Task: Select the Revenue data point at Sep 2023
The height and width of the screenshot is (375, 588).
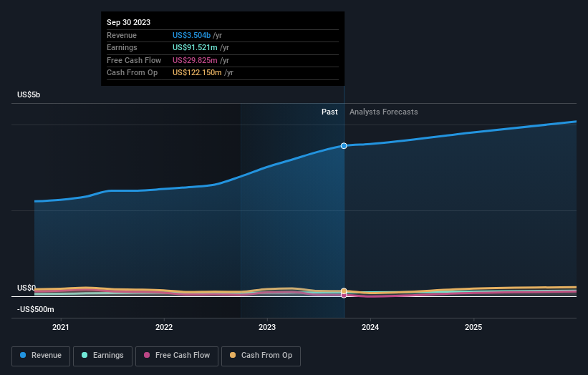Action: point(344,146)
